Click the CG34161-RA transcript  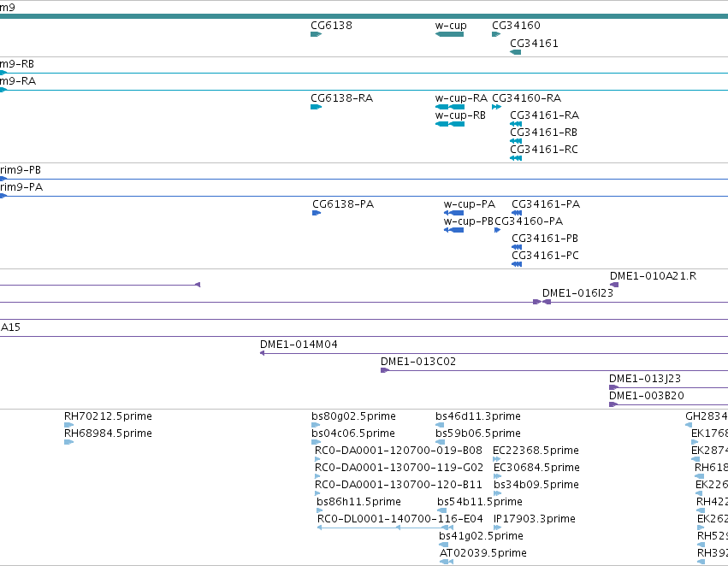click(x=516, y=124)
